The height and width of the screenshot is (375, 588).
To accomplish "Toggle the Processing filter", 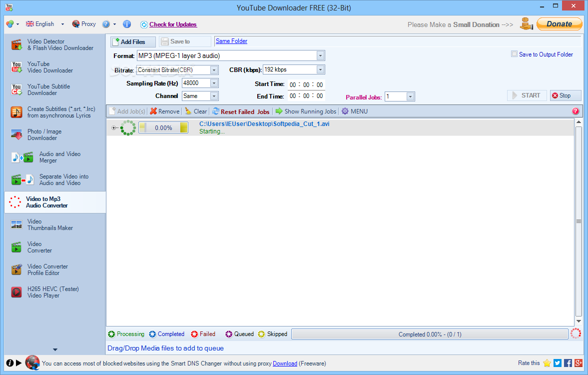I will pyautogui.click(x=126, y=334).
